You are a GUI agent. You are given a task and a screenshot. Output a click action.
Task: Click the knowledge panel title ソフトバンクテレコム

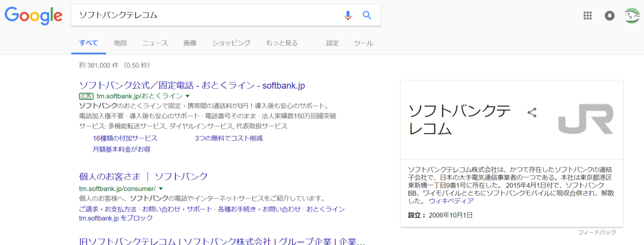point(460,119)
